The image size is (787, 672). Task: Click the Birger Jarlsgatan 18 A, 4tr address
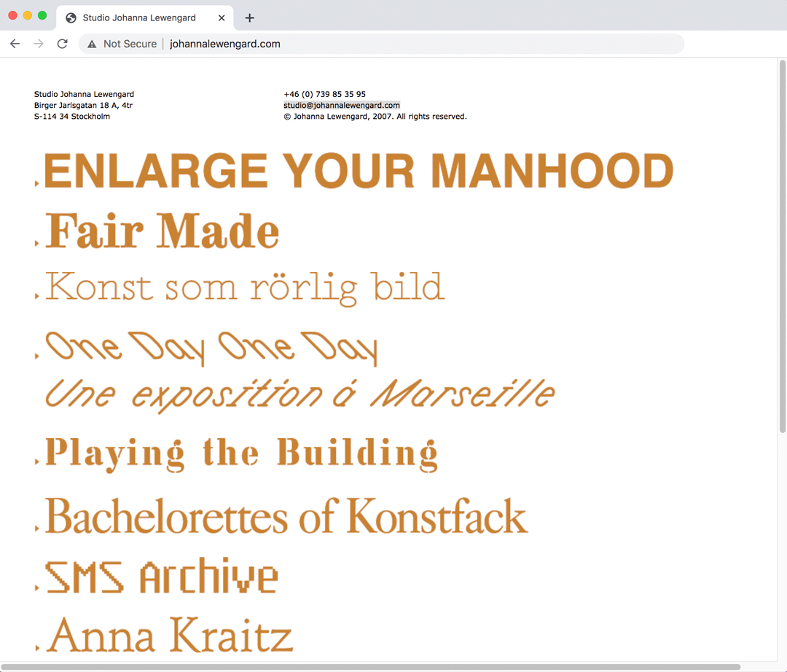pyautogui.click(x=83, y=106)
